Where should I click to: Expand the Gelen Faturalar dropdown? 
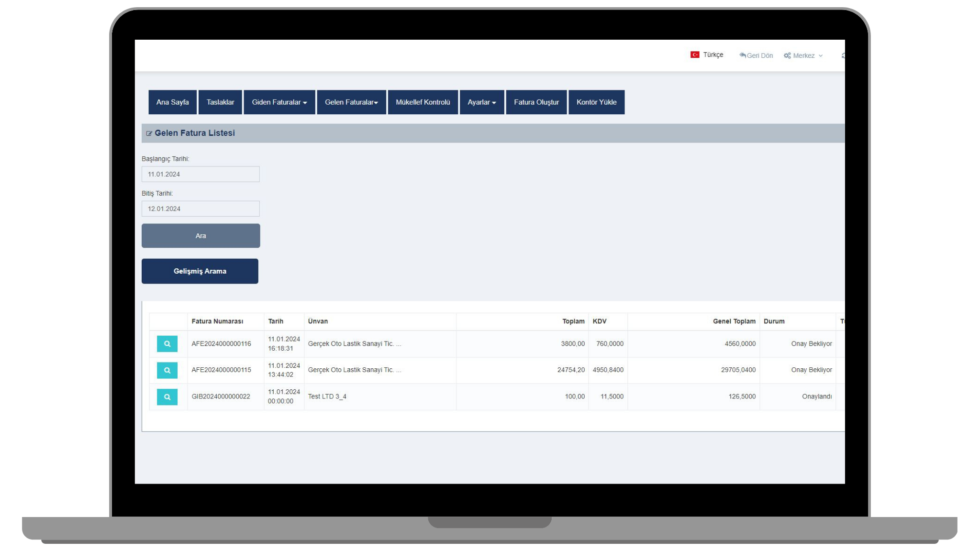click(x=351, y=102)
